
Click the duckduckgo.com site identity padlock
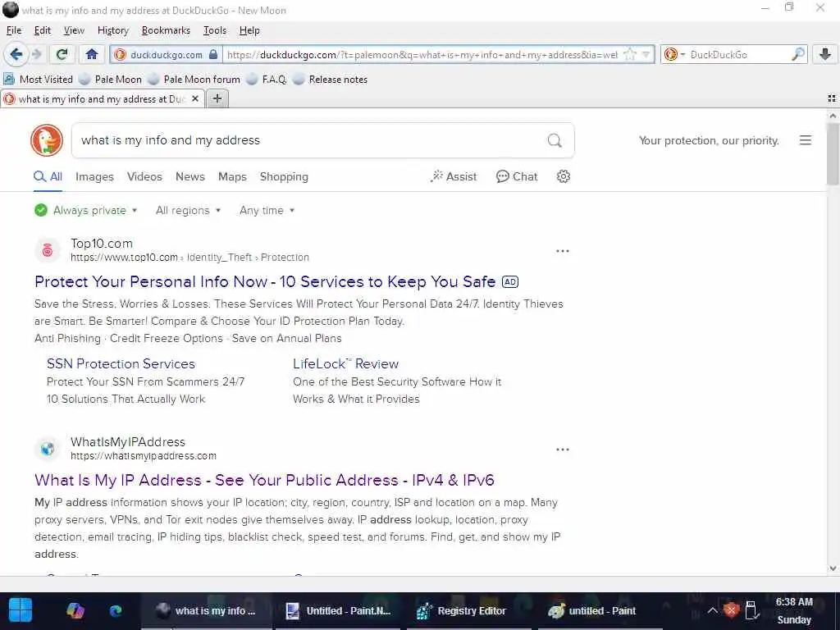coord(213,54)
